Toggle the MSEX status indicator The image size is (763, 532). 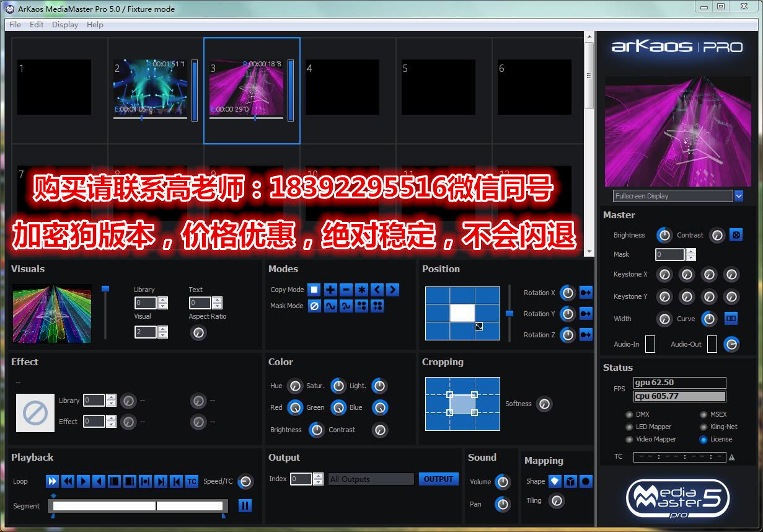703,414
